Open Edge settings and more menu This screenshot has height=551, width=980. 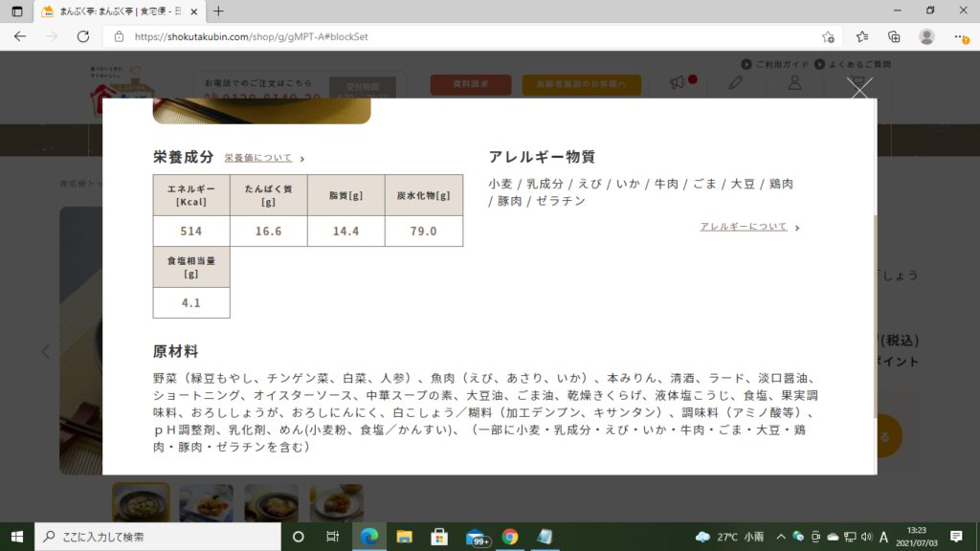point(961,37)
